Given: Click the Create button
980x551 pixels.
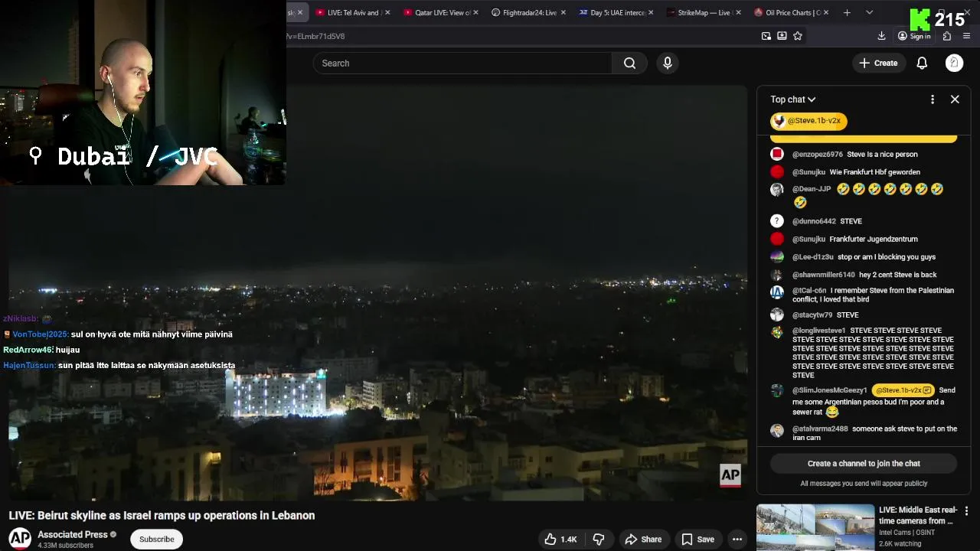Looking at the screenshot, I should click(878, 64).
